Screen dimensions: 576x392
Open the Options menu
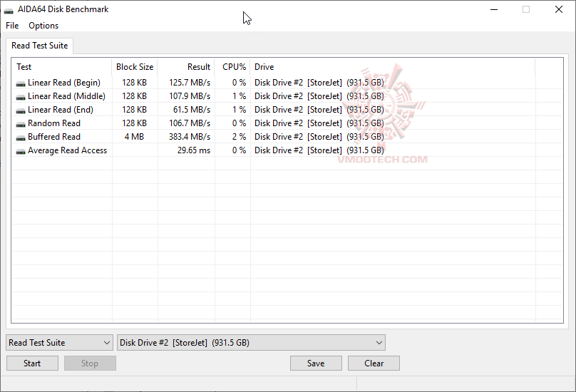coord(43,26)
